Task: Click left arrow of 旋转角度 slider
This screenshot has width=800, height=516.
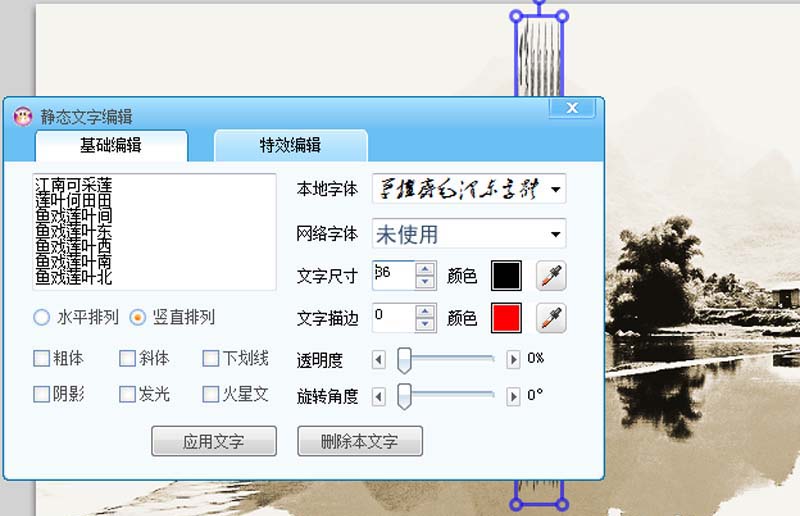Action: (x=378, y=397)
